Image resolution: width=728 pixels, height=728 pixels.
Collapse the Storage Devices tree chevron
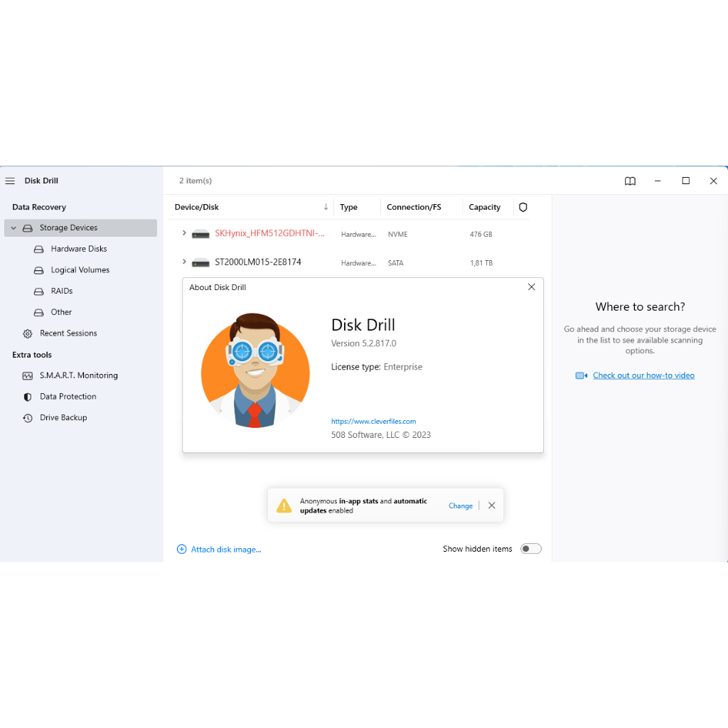tap(14, 228)
